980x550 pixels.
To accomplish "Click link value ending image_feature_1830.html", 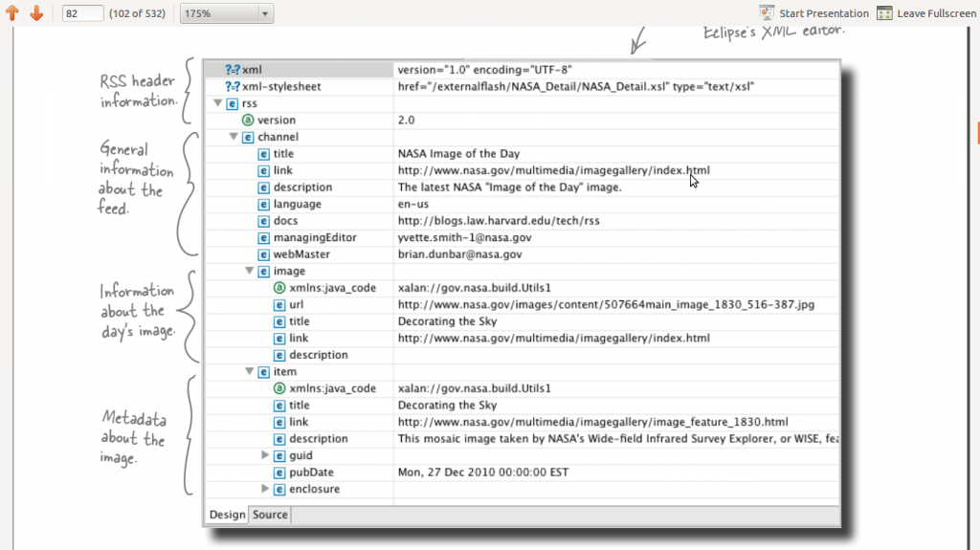I will (x=593, y=422).
